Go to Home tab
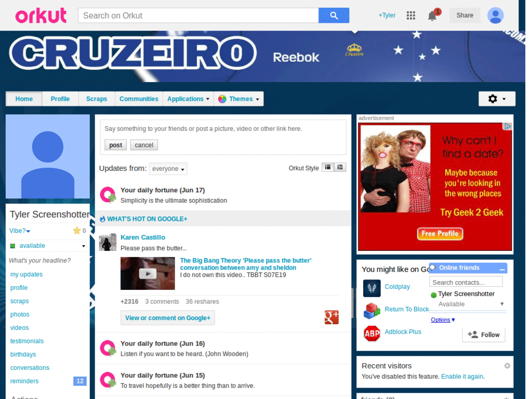The height and width of the screenshot is (399, 532). [24, 99]
